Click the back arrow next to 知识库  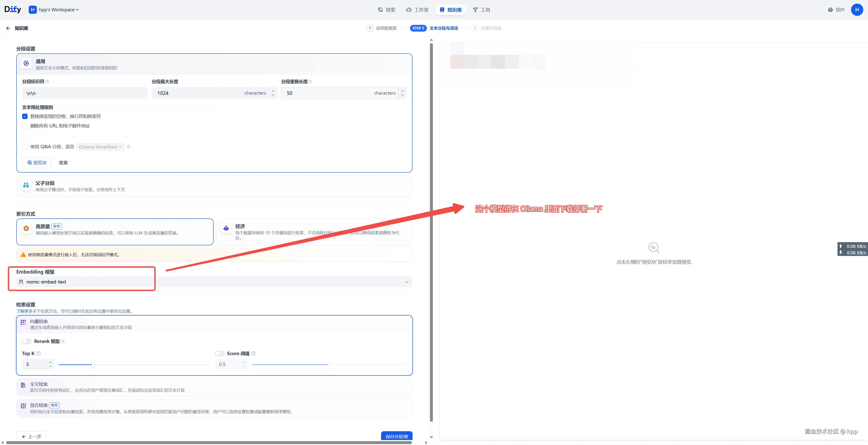tap(8, 28)
